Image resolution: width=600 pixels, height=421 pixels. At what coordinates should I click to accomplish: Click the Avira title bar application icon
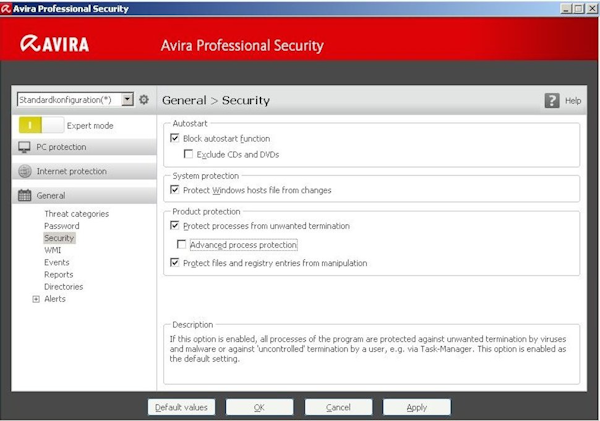7,8
